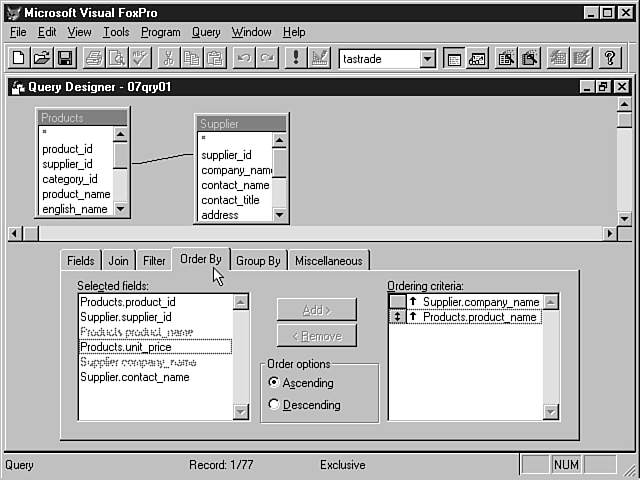The width and height of the screenshot is (640, 480).
Task: Click the Undo arrow toolbar icon
Action: [243, 58]
